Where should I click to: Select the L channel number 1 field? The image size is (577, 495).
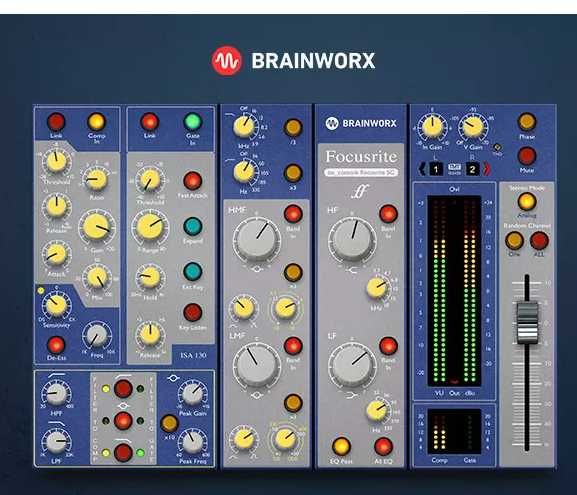click(x=436, y=169)
